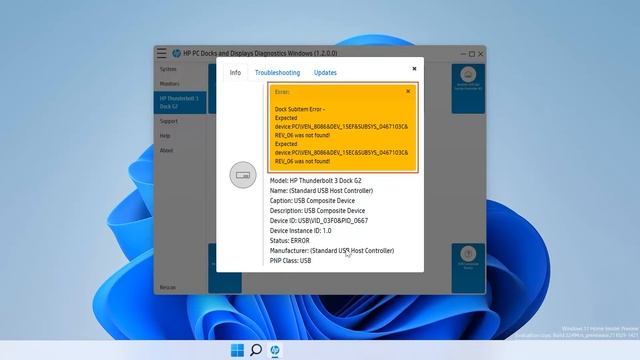The width and height of the screenshot is (640, 360).
Task: Open System in the sidebar
Action: point(168,69)
